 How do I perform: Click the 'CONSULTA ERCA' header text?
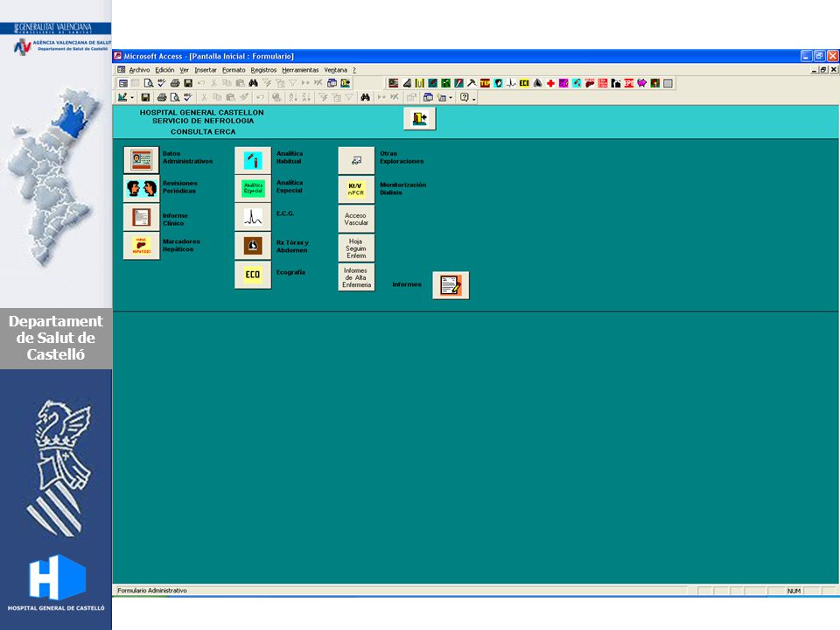pos(203,132)
